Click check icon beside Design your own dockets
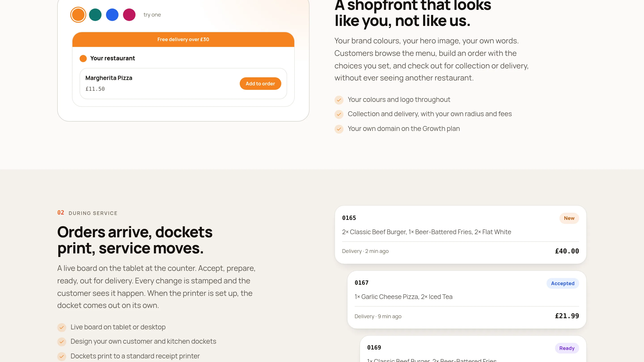 62,341
